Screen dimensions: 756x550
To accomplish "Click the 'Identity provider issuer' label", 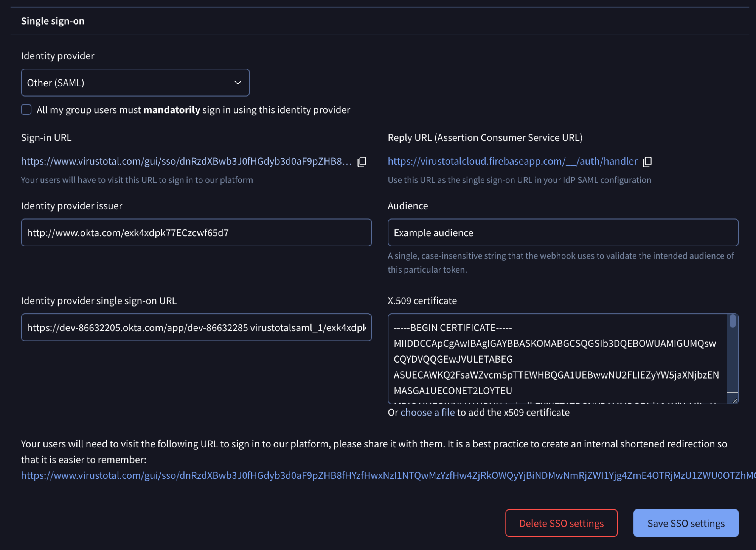I will (x=71, y=206).
